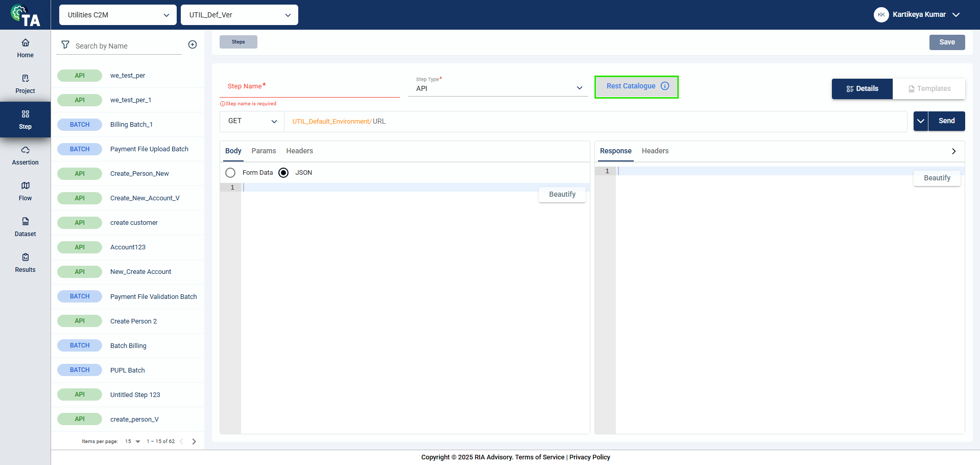
Task: Click Rest Catalogue info icon
Action: point(665,86)
